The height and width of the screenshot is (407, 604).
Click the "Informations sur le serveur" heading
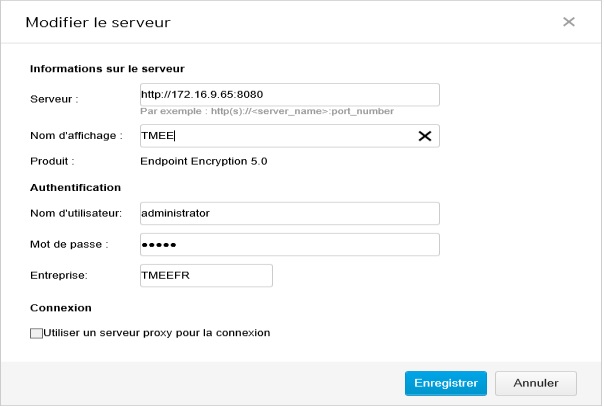click(x=107, y=69)
